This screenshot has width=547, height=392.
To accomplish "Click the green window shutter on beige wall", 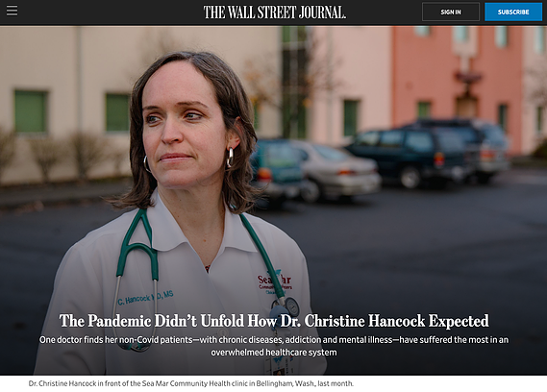I will pyautogui.click(x=30, y=111).
